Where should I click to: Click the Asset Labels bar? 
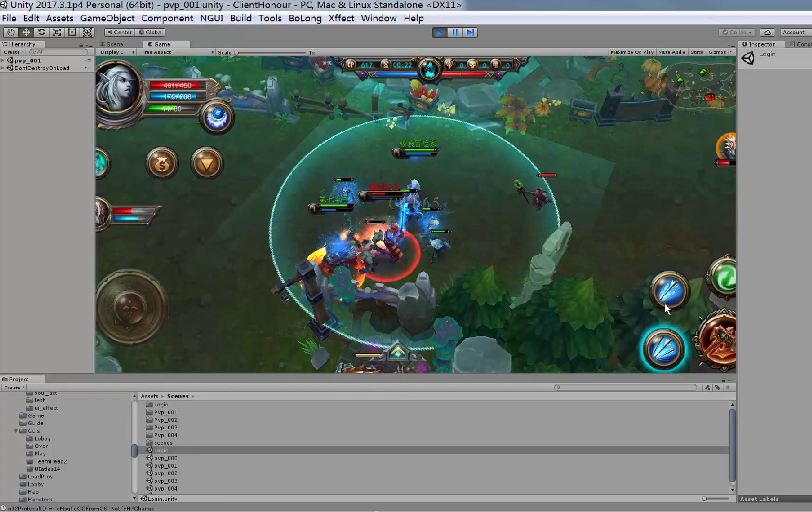pos(775,499)
